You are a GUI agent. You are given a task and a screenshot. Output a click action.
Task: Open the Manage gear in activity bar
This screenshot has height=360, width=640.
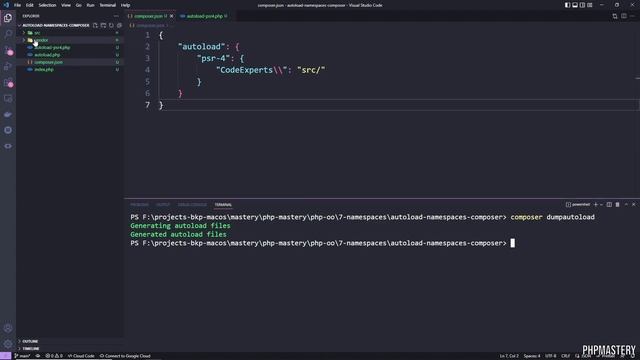pyautogui.click(x=8, y=344)
